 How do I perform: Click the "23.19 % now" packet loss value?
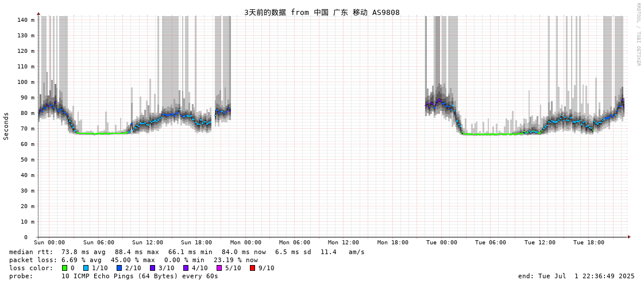click(236, 260)
